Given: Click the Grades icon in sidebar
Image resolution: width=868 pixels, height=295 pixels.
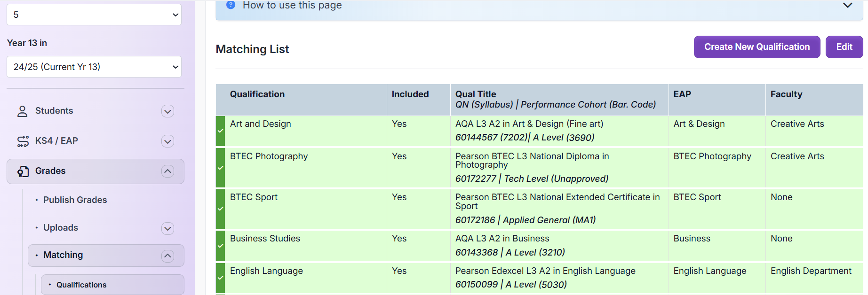Looking at the screenshot, I should [23, 171].
